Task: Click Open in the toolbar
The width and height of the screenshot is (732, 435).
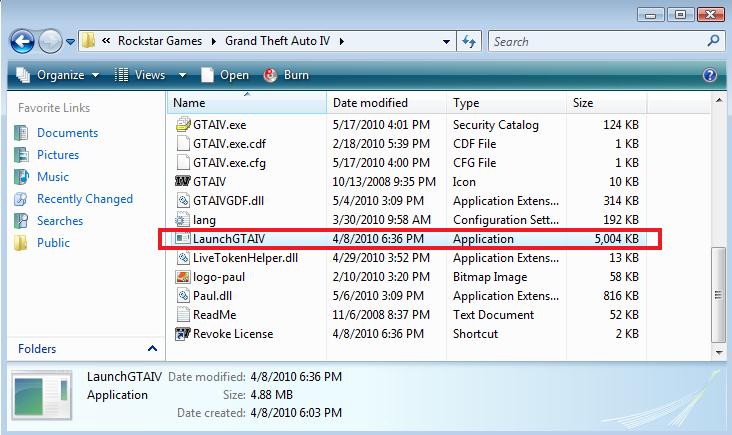Action: click(x=225, y=75)
